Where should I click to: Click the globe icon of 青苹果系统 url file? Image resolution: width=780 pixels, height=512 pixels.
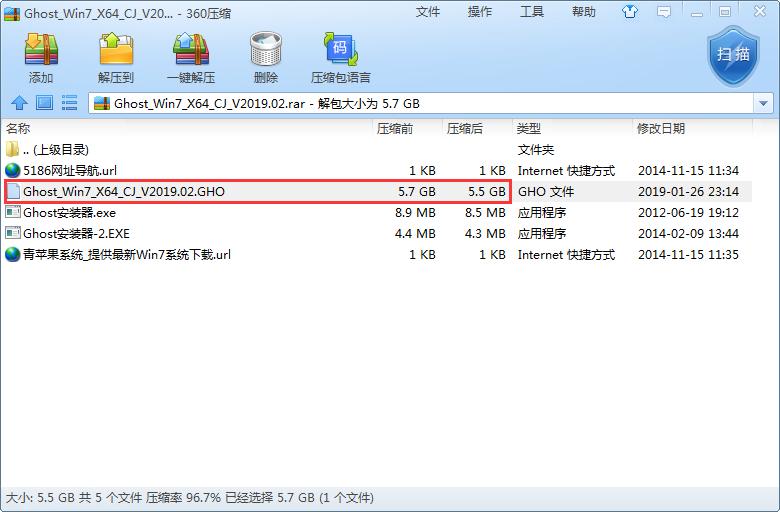(12, 254)
